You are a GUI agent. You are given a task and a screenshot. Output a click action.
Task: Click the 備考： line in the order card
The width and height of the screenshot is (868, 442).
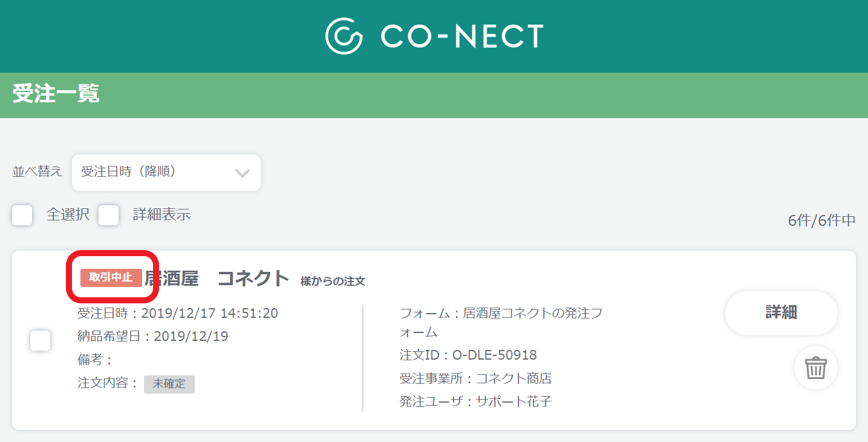(96, 360)
